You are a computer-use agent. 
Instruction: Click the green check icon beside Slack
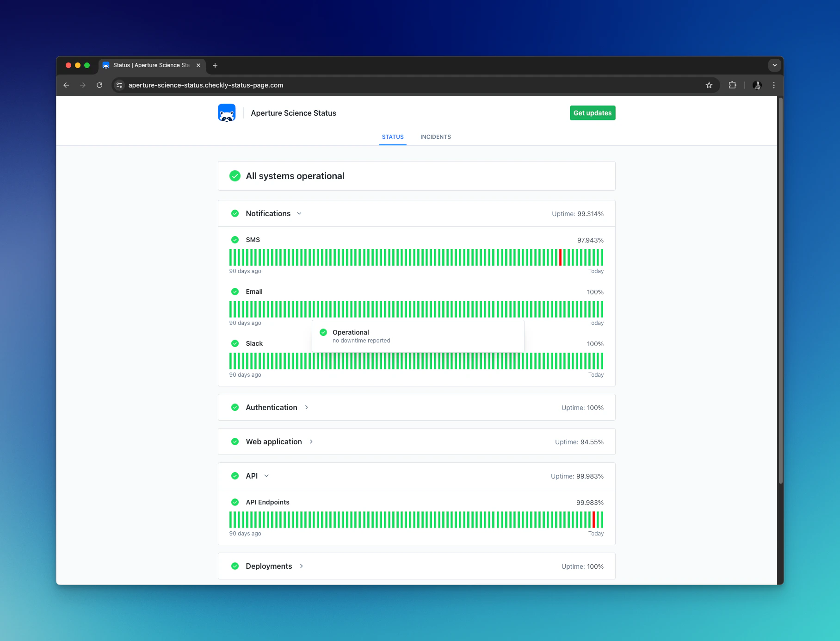[x=235, y=343]
